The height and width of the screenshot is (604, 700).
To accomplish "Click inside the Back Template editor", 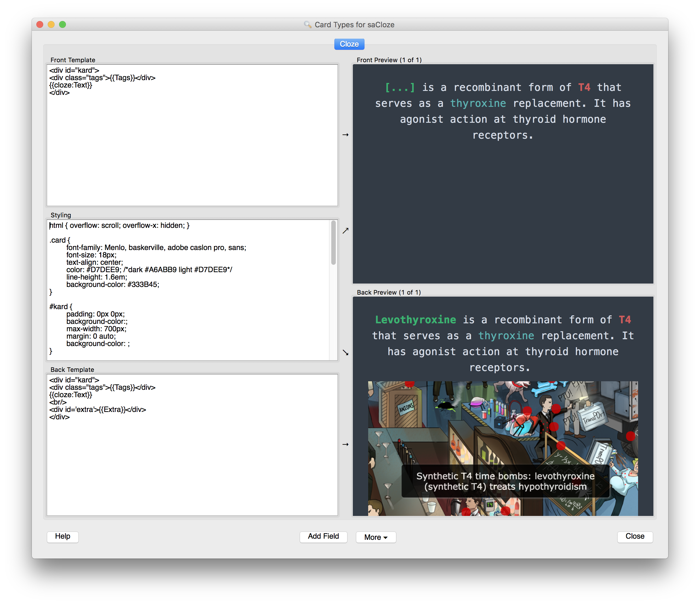I will point(192,445).
